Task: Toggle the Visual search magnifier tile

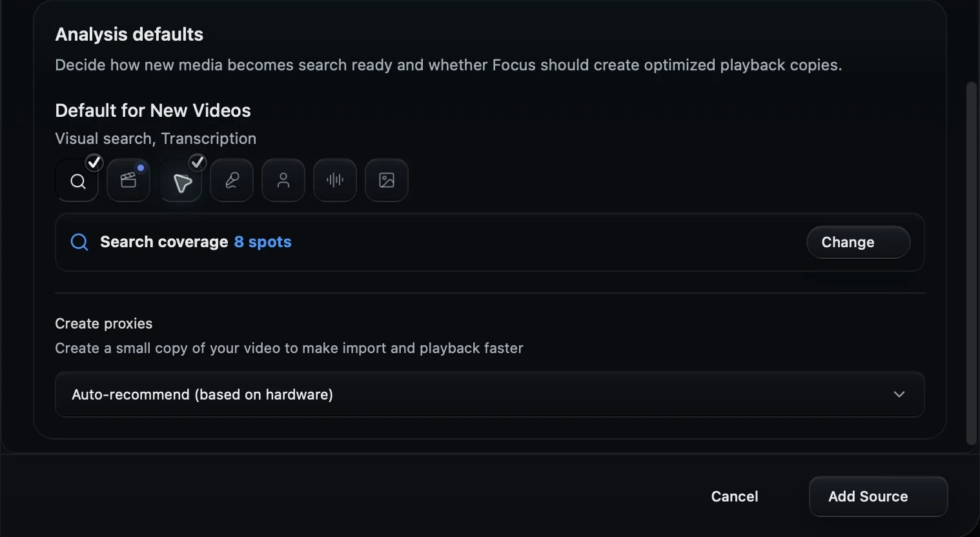Action: pos(77,180)
